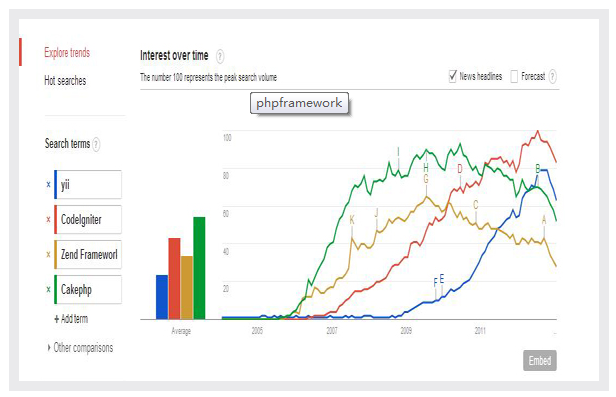The height and width of the screenshot is (397, 616).
Task: Click the help icon beside Interest over time
Action: point(220,57)
